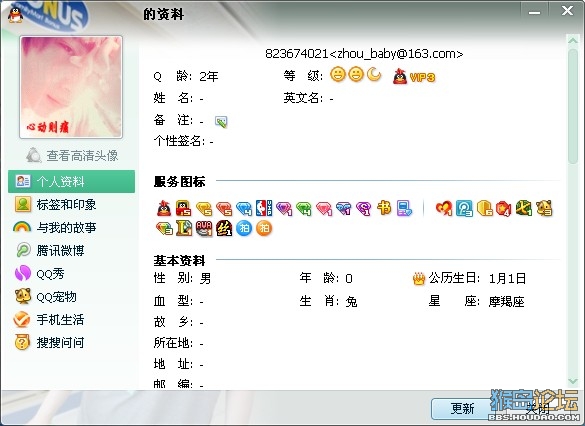This screenshot has height=426, width=585.
Task: Click the 更新 update button
Action: (x=463, y=408)
